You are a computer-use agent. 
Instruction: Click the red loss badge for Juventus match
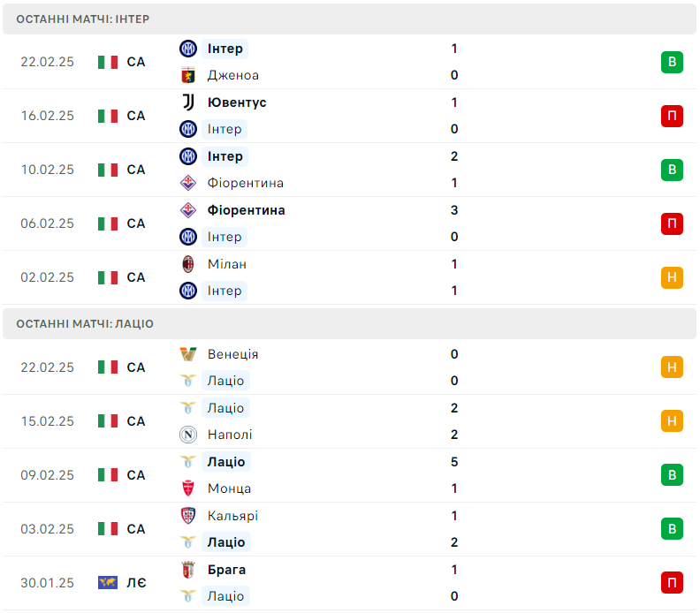point(672,116)
